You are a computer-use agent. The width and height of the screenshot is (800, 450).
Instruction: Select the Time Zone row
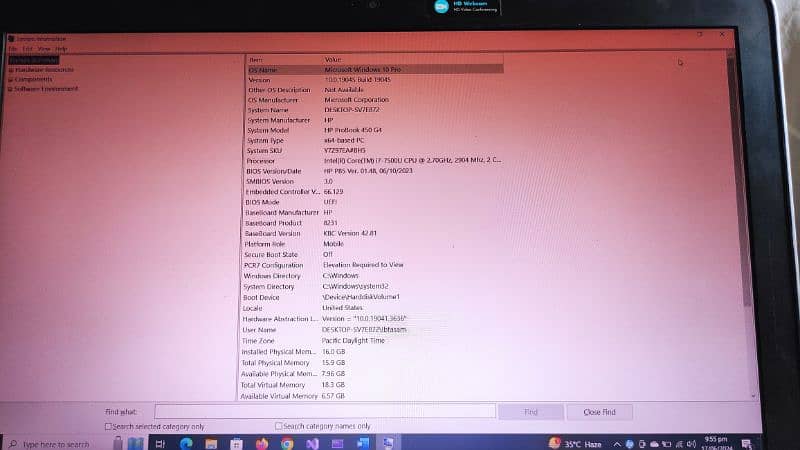pos(372,341)
